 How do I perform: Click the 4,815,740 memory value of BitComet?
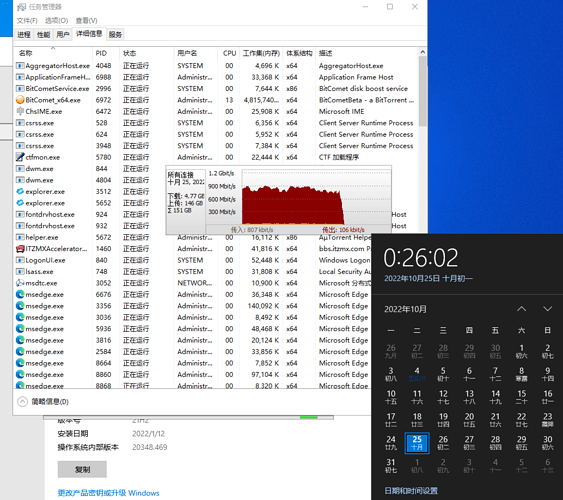[x=261, y=100]
